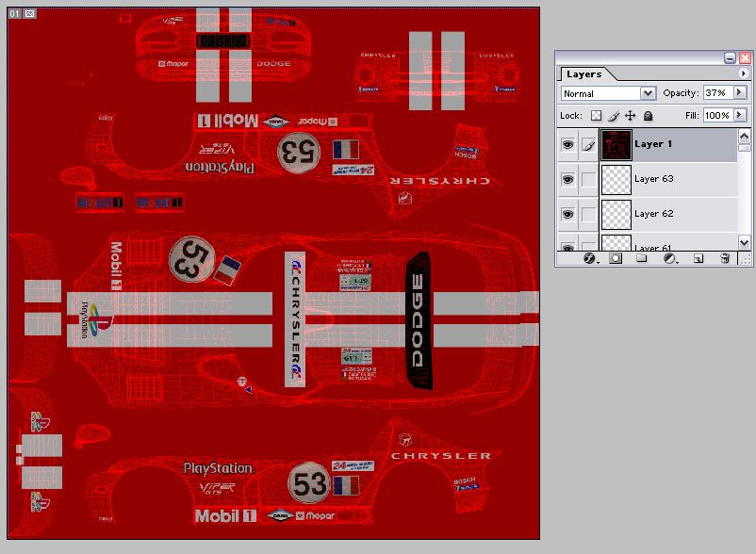The image size is (756, 554).
Task: Toggle Layer 62 visibility eye
Action: click(x=567, y=214)
